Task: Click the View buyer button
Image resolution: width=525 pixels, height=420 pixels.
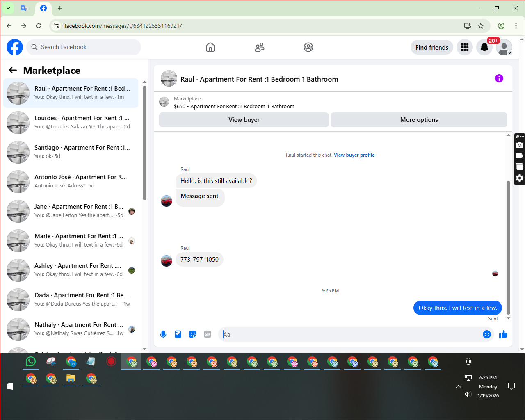Action: point(244,120)
